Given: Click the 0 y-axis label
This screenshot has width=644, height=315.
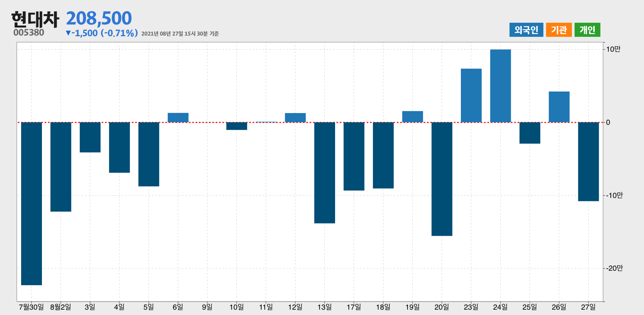Looking at the screenshot, I should tap(608, 122).
